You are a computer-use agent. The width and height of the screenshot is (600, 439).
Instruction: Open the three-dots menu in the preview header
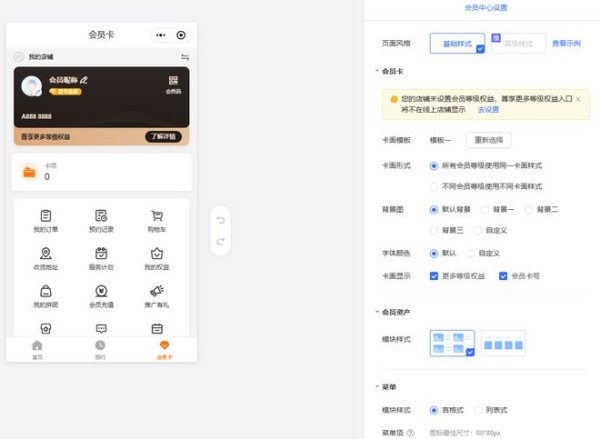161,35
